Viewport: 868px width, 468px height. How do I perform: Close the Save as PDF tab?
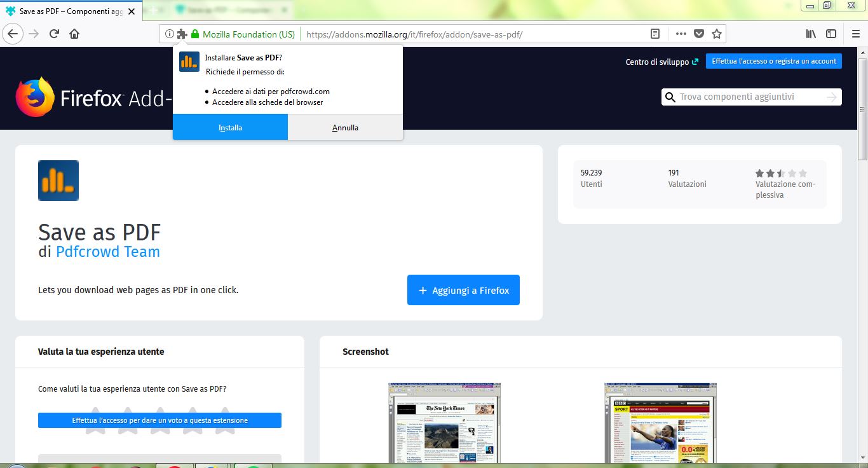[132, 11]
